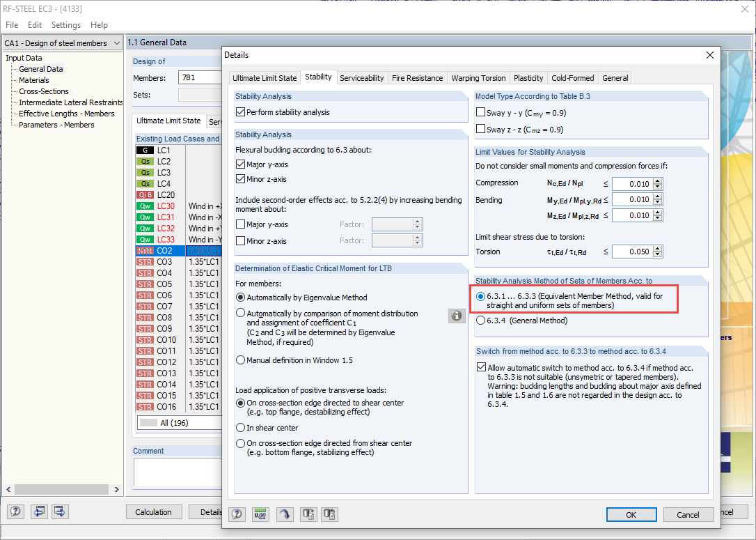
Task: Toggle flexural buckling Major y-axis checkbox
Action: [x=241, y=164]
